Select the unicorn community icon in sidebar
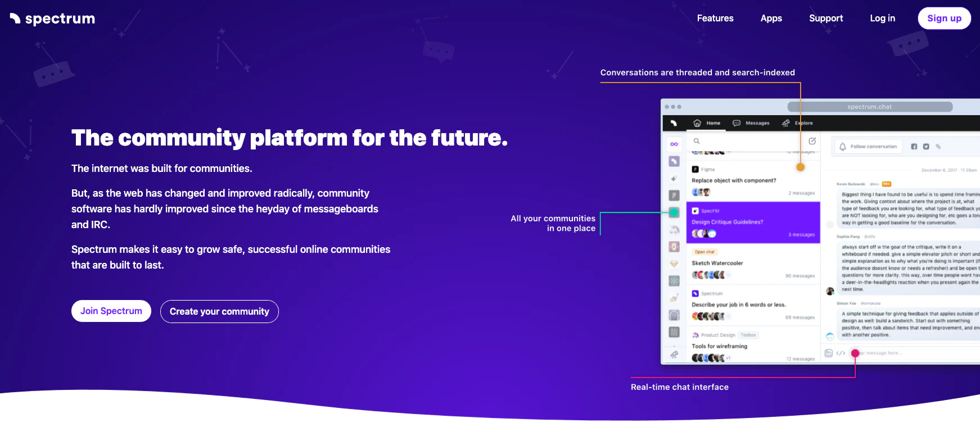The image size is (980, 427). point(674,229)
